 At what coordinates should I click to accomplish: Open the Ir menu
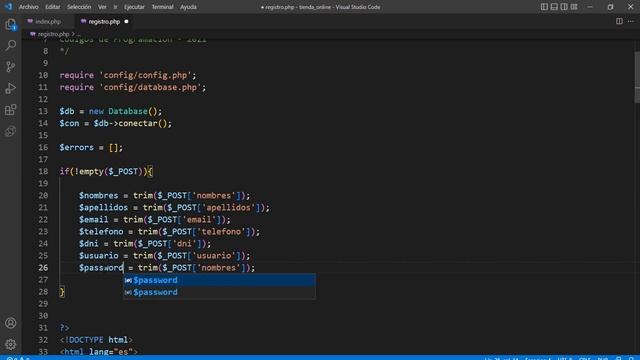click(115, 7)
